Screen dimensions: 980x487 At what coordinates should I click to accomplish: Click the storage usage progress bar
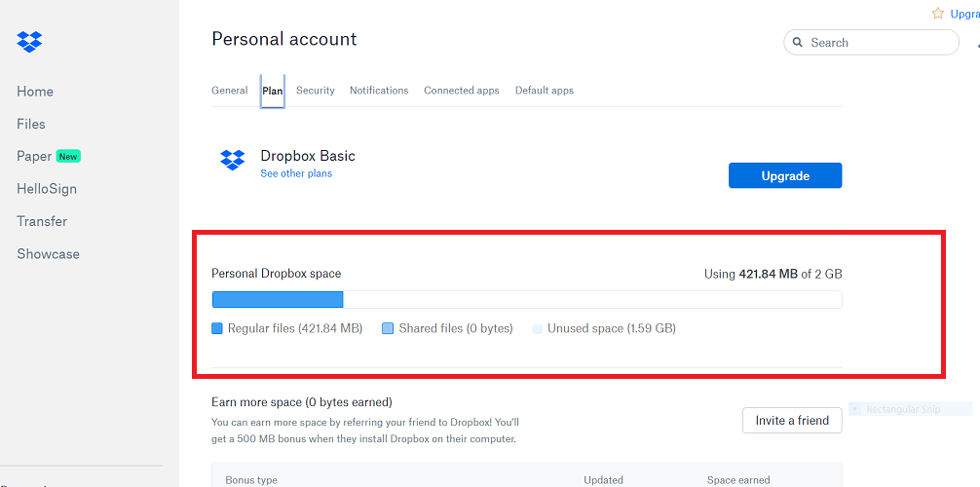[x=527, y=299]
